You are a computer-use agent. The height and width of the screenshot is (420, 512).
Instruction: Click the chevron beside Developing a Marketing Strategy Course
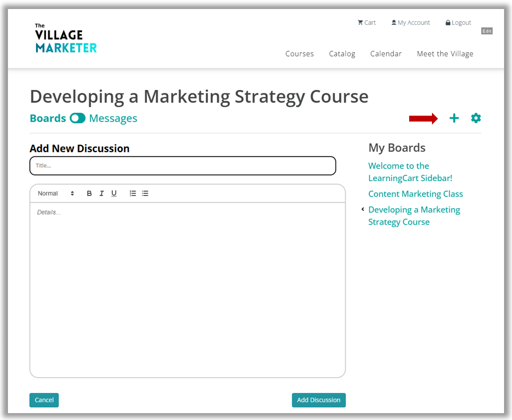pyautogui.click(x=363, y=209)
